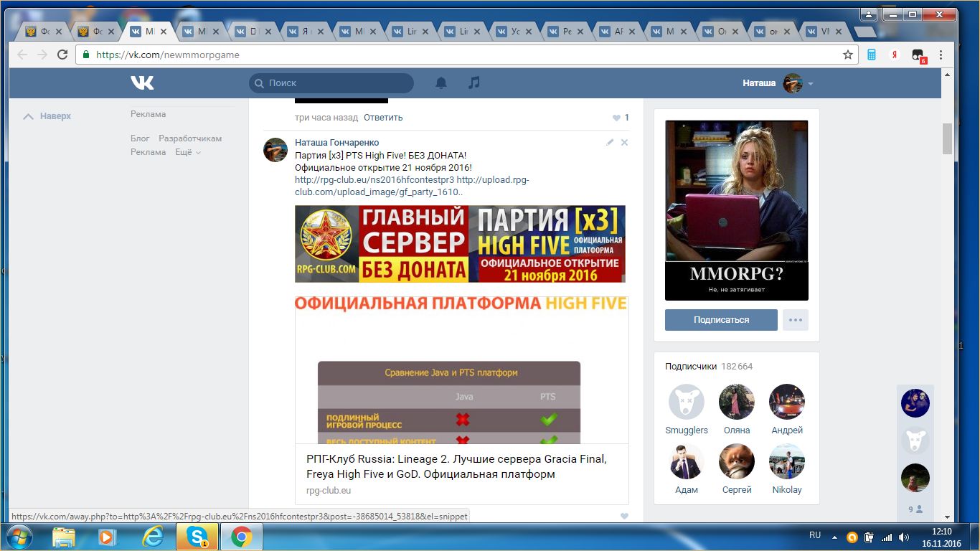
Task: Open the notifications bell in VK header
Action: point(441,83)
